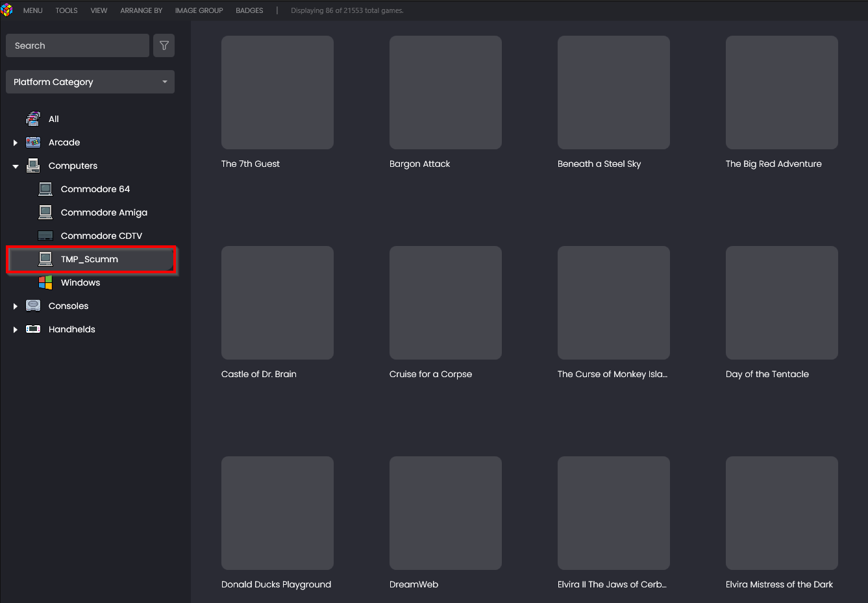Image resolution: width=868 pixels, height=603 pixels.
Task: Click the LaunchBox logo icon
Action: point(7,10)
